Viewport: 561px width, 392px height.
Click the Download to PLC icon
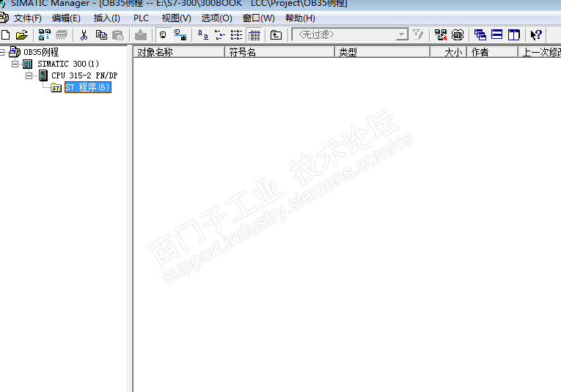(141, 35)
